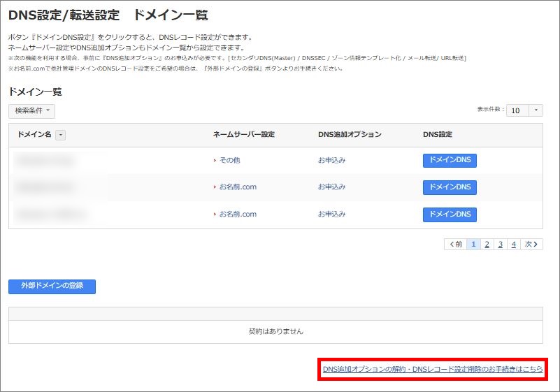Open DNS追加オプションの解約 procedure link
The image size is (560, 392).
[433, 369]
